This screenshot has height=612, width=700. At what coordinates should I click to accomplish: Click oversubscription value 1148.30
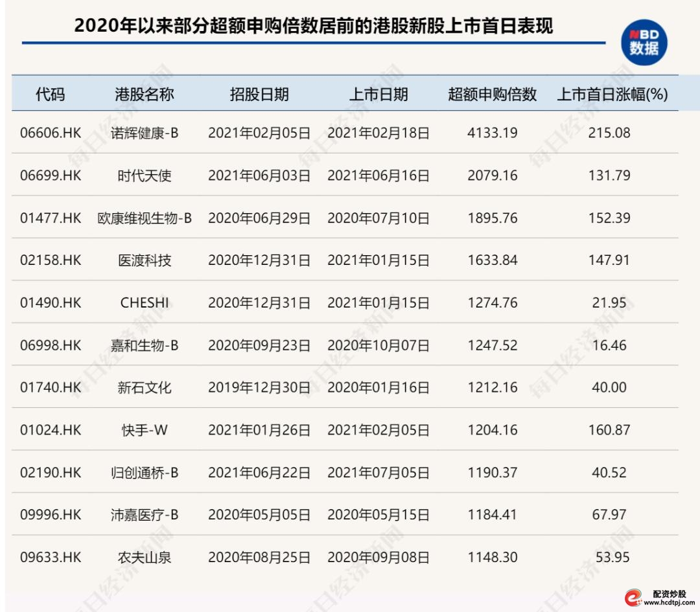(x=493, y=557)
